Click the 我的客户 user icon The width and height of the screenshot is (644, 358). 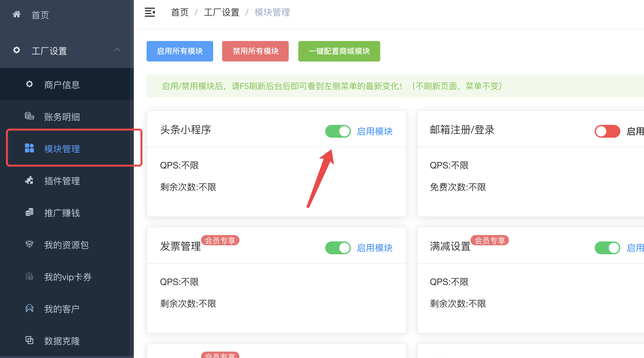coord(29,308)
